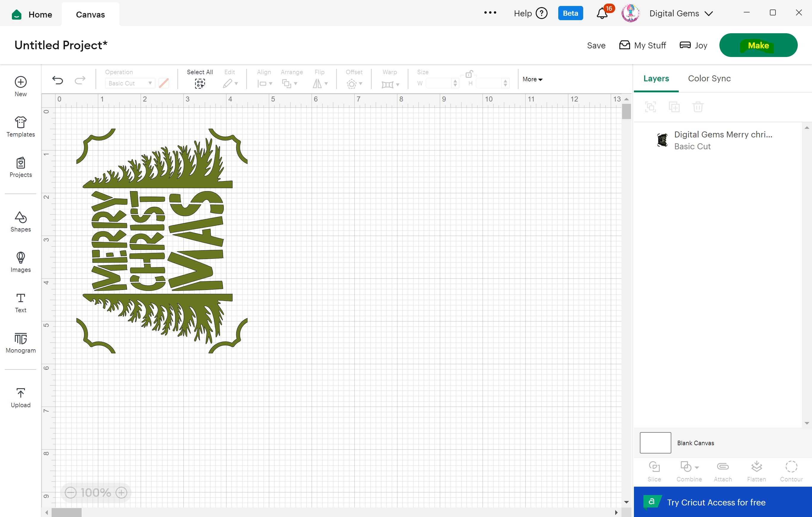Screen dimensions: 812x517
Task: Click the Blank Canvas color swatch
Action: (x=655, y=443)
